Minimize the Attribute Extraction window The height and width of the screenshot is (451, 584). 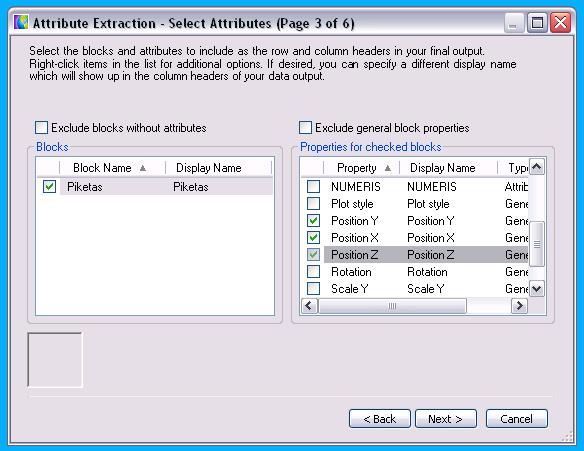514,23
